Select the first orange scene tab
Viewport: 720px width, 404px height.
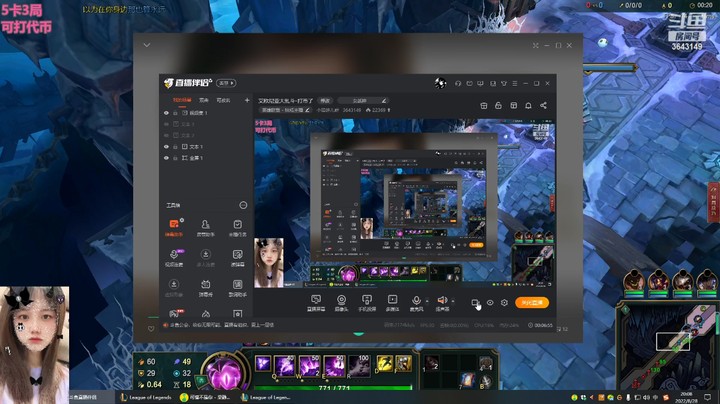tap(182, 100)
